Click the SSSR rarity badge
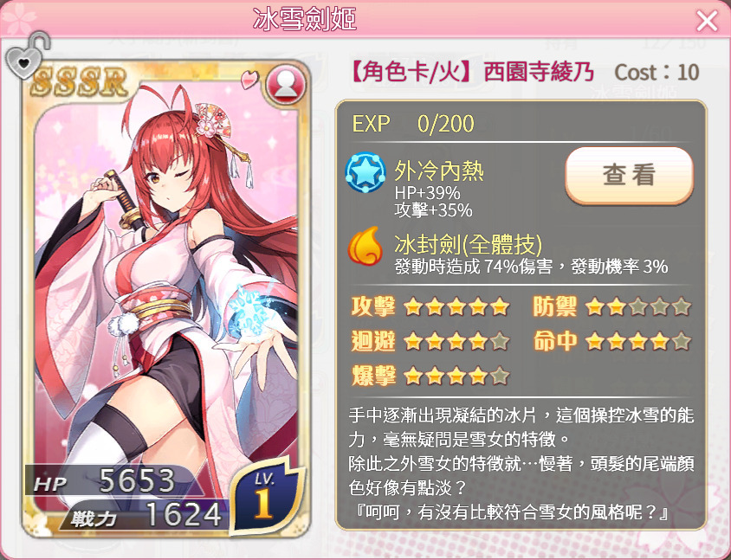Viewport: 731px width, 560px height. 80,82
